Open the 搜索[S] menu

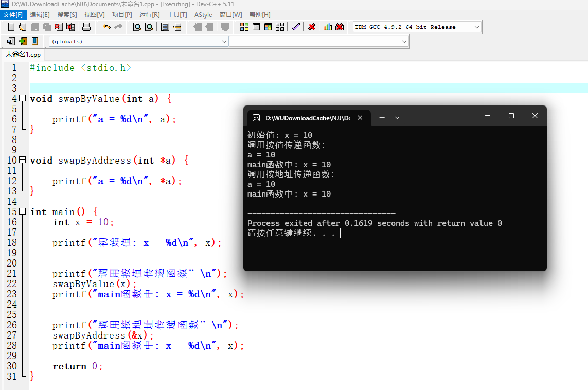click(x=67, y=14)
